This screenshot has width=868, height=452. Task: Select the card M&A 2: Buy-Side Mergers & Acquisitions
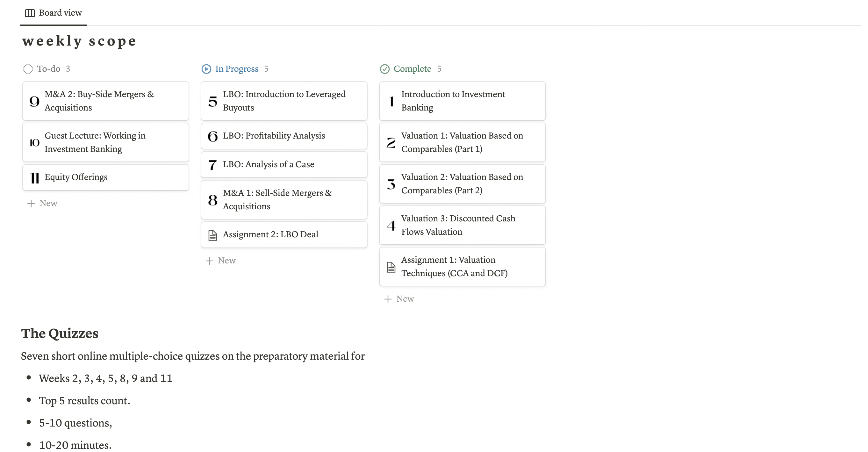(105, 101)
